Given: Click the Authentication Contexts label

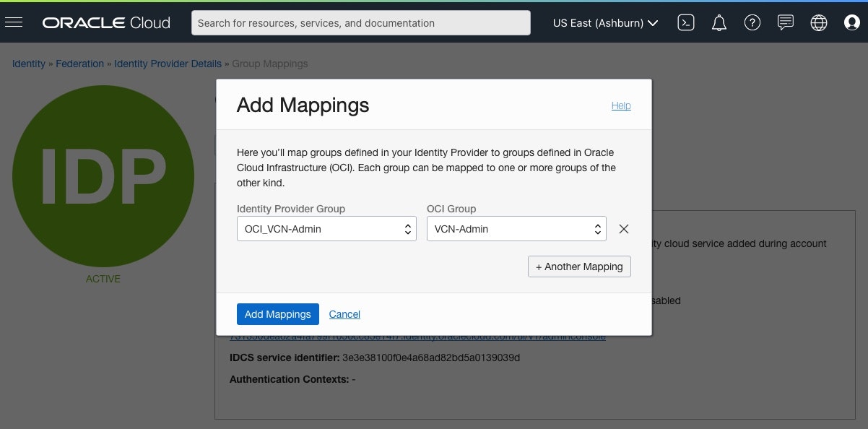Looking at the screenshot, I should (289, 379).
